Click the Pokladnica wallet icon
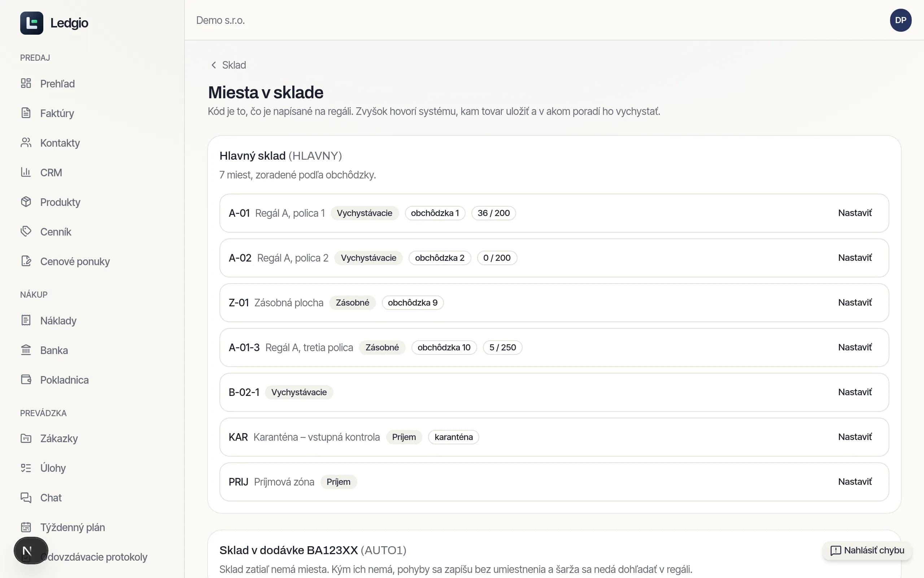Screen dimensions: 924x578 click(26, 380)
